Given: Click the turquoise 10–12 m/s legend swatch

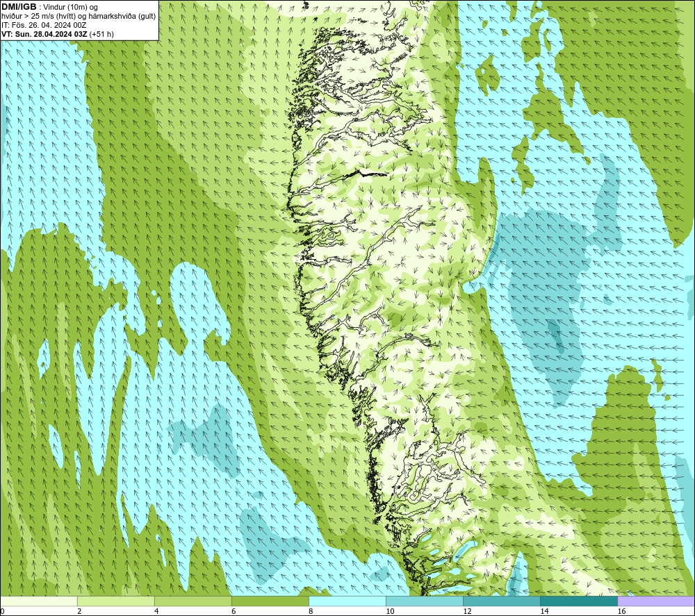Looking at the screenshot, I should click(x=425, y=601).
